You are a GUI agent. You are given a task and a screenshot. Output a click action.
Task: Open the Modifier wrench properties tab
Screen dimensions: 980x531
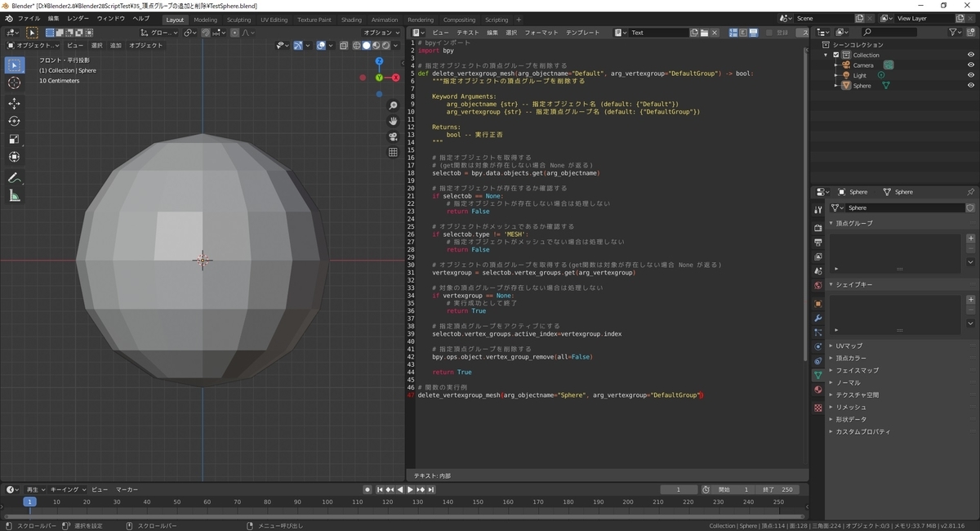(817, 318)
